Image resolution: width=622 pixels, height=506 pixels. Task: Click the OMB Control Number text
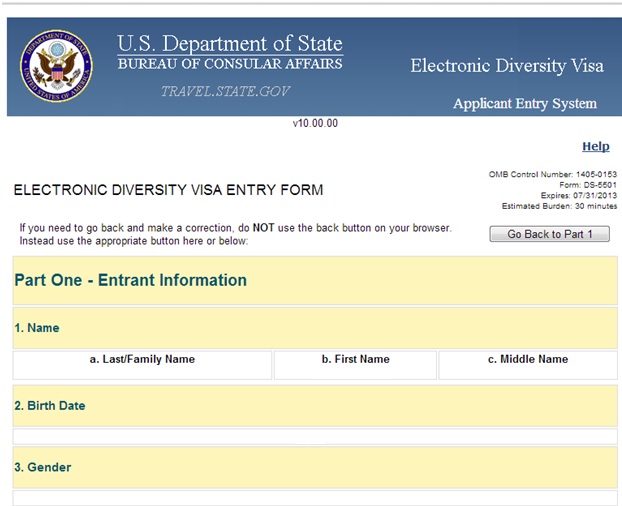coord(548,174)
